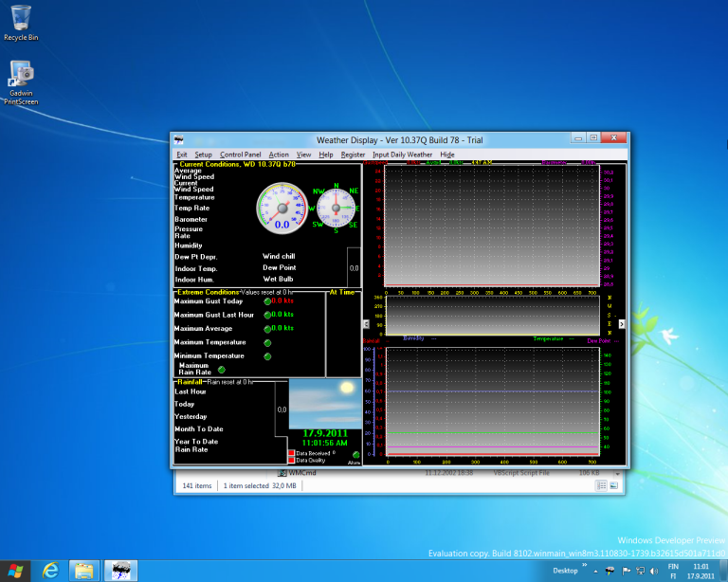Image resolution: width=728 pixels, height=582 pixels.
Task: Click the Yesterday rainfall label
Action: (x=191, y=417)
